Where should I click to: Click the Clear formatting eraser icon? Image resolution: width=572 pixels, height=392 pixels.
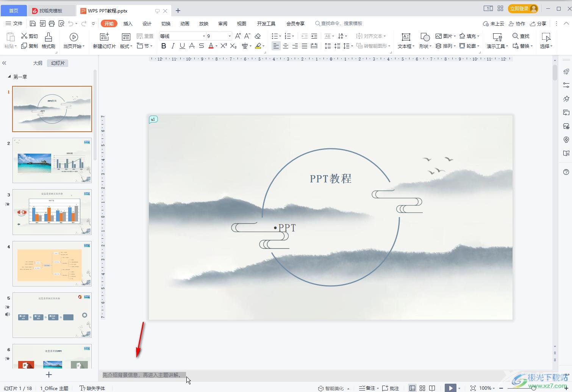click(258, 36)
